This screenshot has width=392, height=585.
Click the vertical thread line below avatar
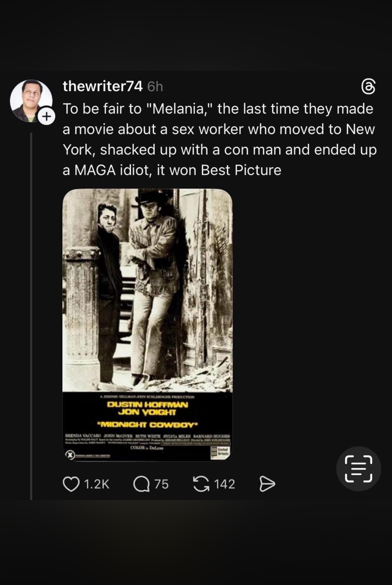(31, 314)
